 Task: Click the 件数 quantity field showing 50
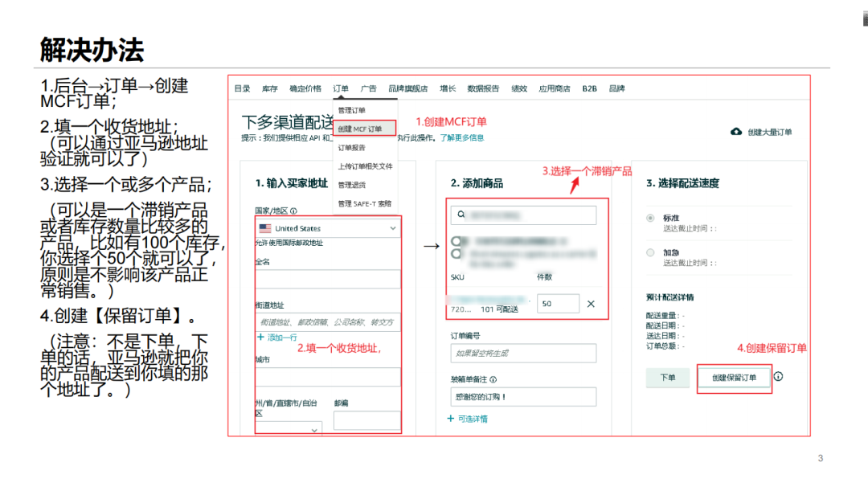[x=558, y=303]
